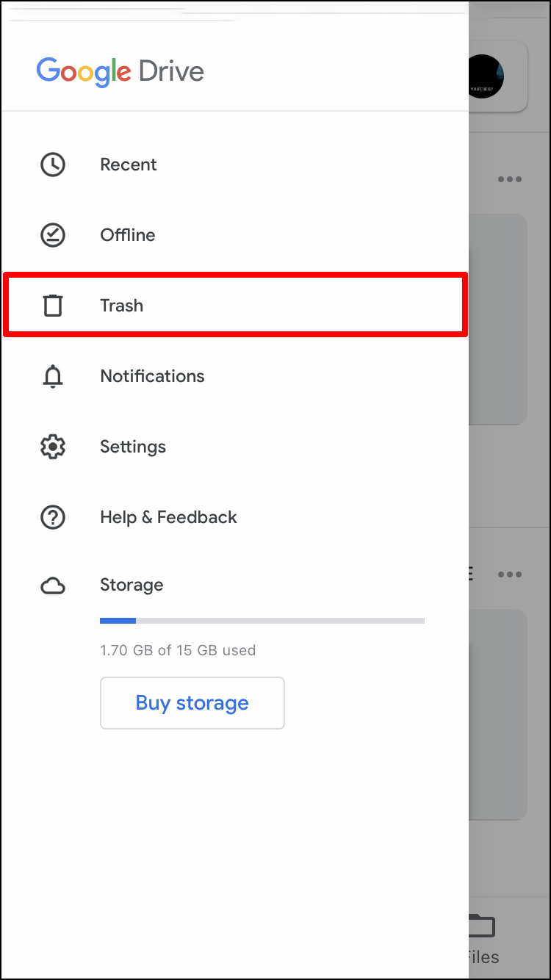Tap the Offline checkmark icon
The height and width of the screenshot is (980, 551).
pos(52,235)
